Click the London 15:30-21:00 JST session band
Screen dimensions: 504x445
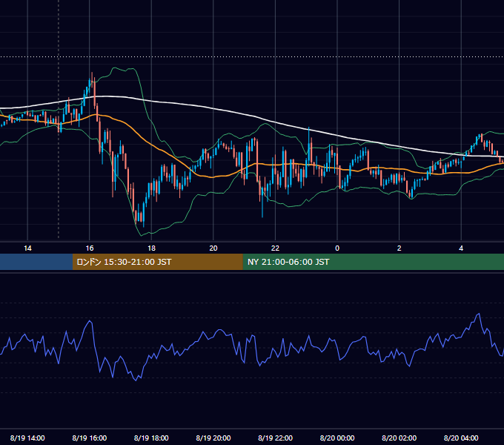point(157,262)
